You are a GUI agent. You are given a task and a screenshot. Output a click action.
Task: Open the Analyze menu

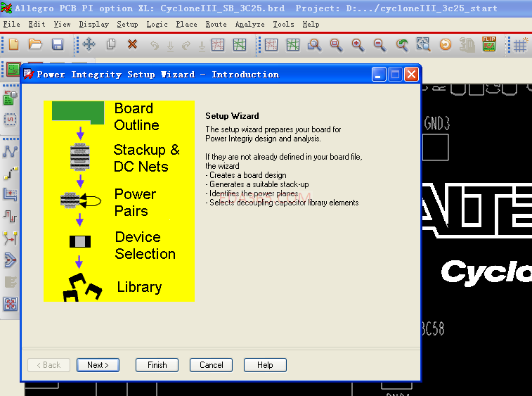[249, 25]
